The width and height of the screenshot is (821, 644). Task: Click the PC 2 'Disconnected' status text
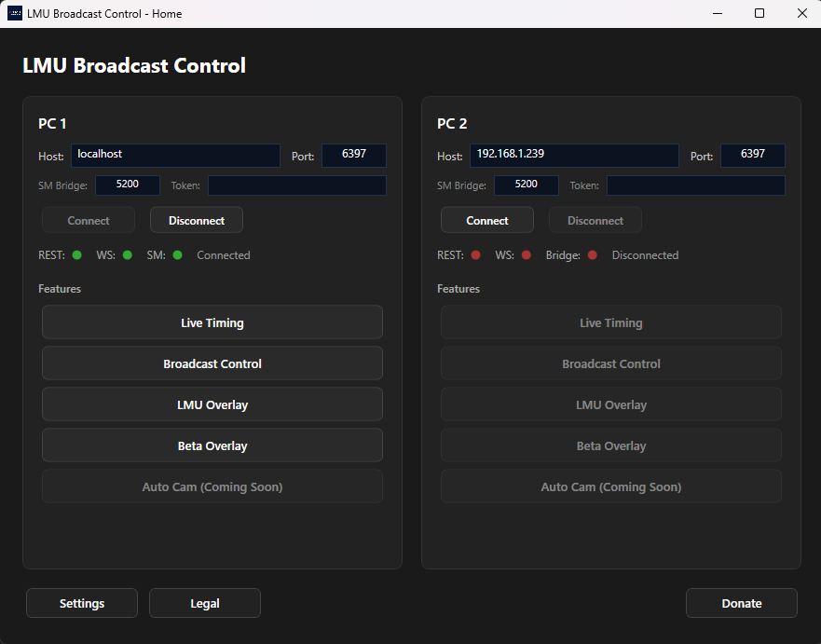646,255
